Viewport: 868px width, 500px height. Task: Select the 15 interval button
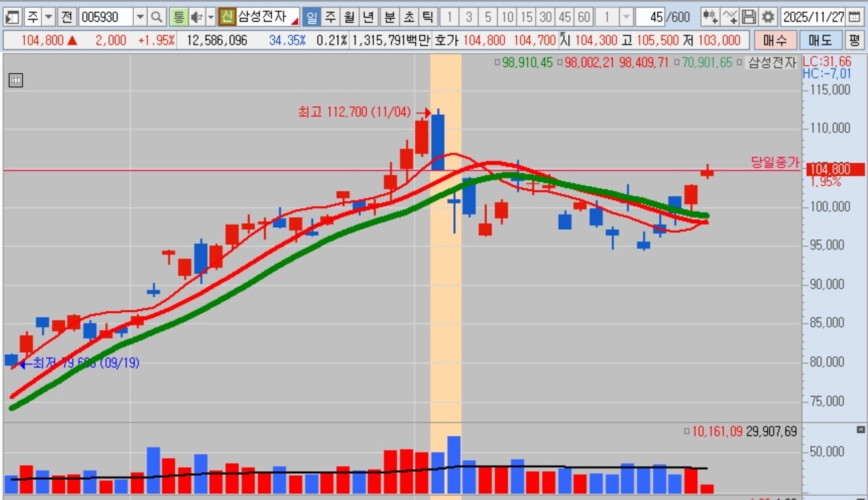point(526,17)
